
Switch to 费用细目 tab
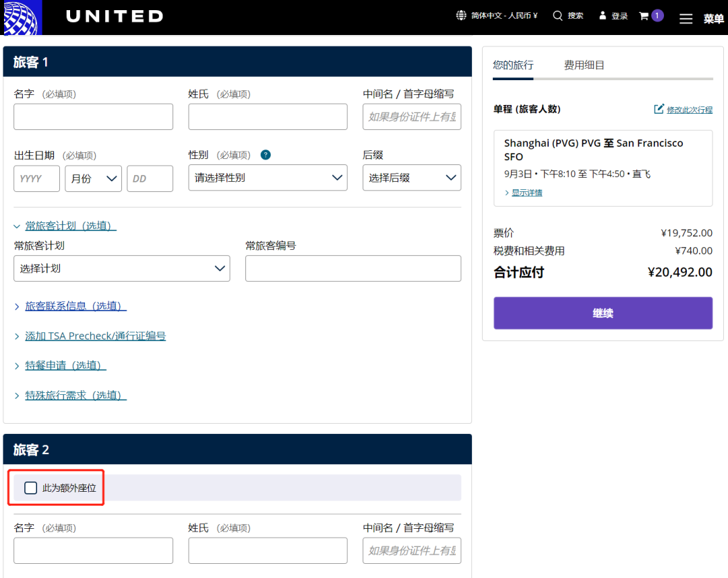click(x=584, y=65)
